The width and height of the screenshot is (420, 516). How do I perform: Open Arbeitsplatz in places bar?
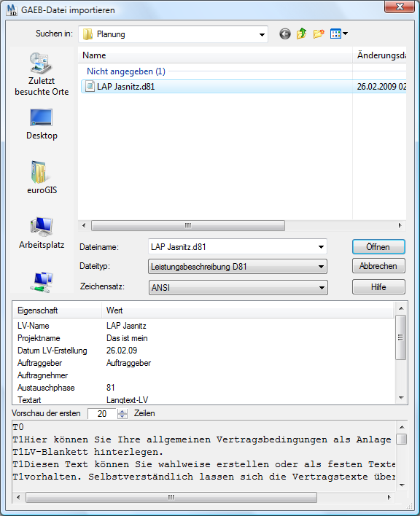[x=42, y=233]
